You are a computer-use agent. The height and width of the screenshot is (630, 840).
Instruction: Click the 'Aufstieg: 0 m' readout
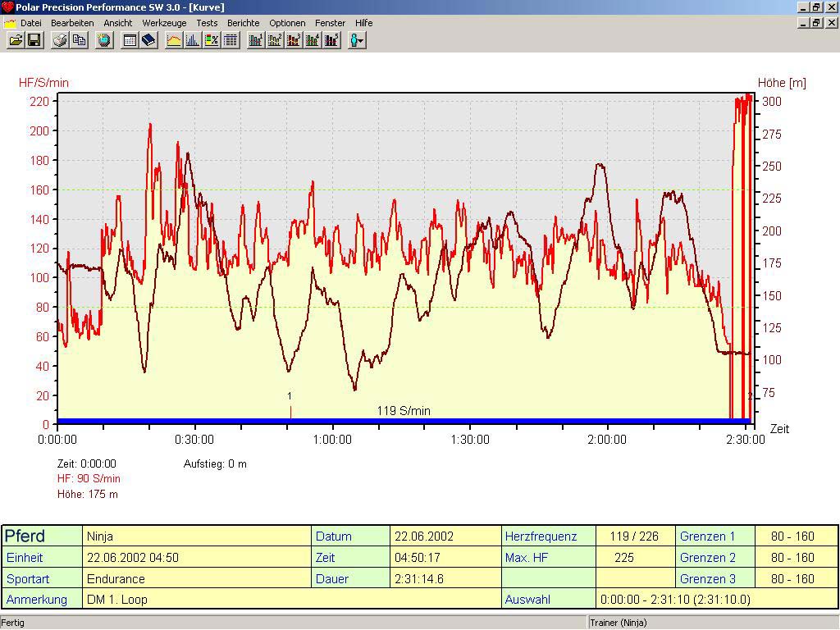pyautogui.click(x=215, y=464)
